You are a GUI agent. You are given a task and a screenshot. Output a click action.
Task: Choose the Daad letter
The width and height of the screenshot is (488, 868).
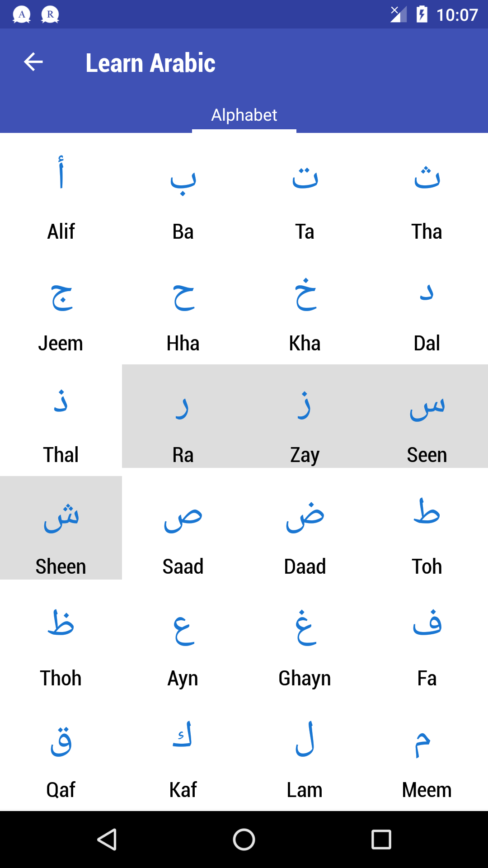pyautogui.click(x=305, y=528)
